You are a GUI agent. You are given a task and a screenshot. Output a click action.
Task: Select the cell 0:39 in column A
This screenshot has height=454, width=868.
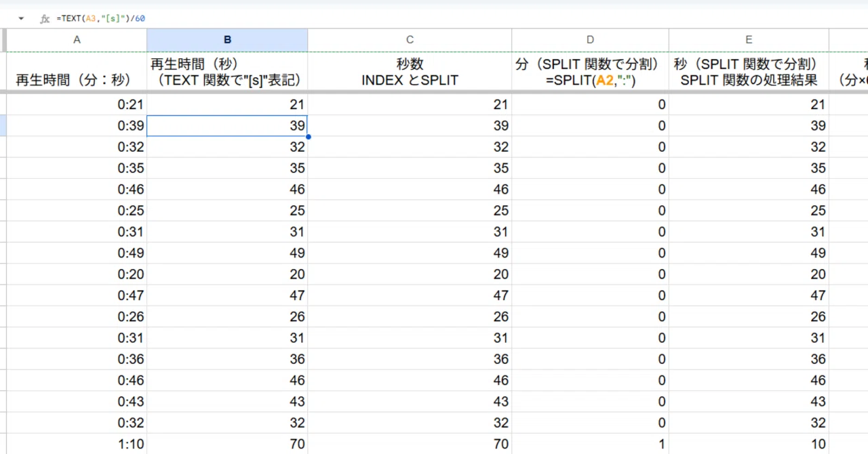click(77, 125)
